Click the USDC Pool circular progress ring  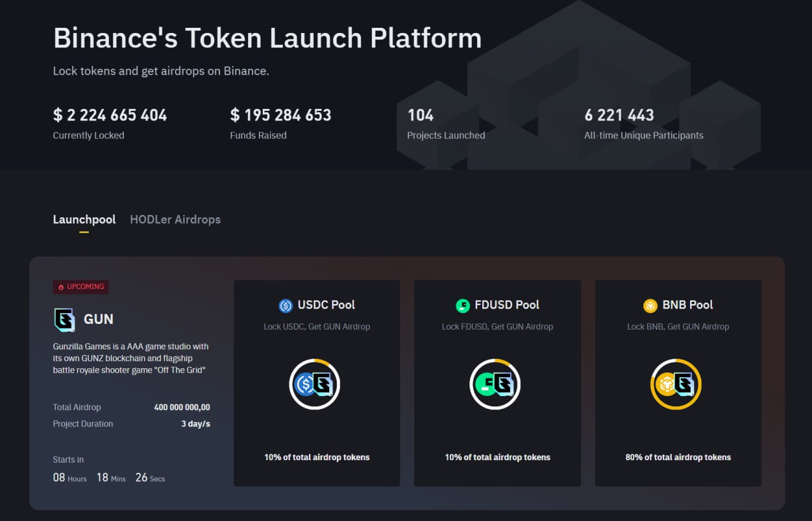coord(315,384)
